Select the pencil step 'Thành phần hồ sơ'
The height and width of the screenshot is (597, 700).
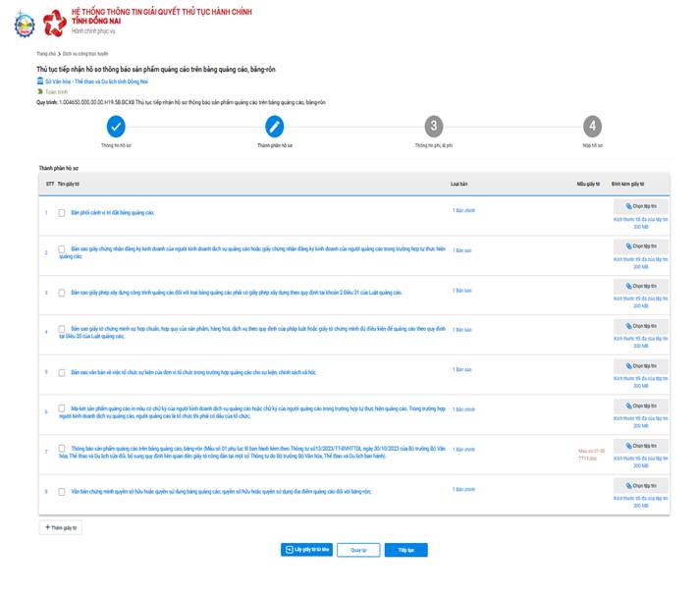(275, 127)
